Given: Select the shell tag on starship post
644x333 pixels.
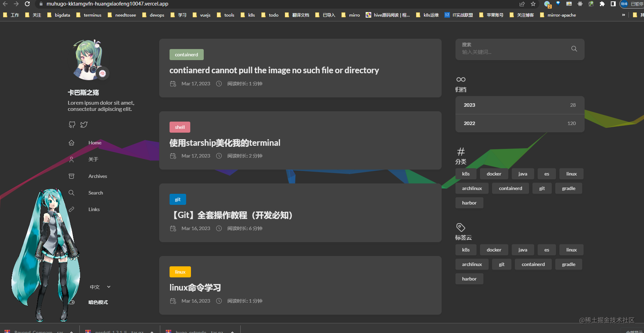Looking at the screenshot, I should (180, 127).
